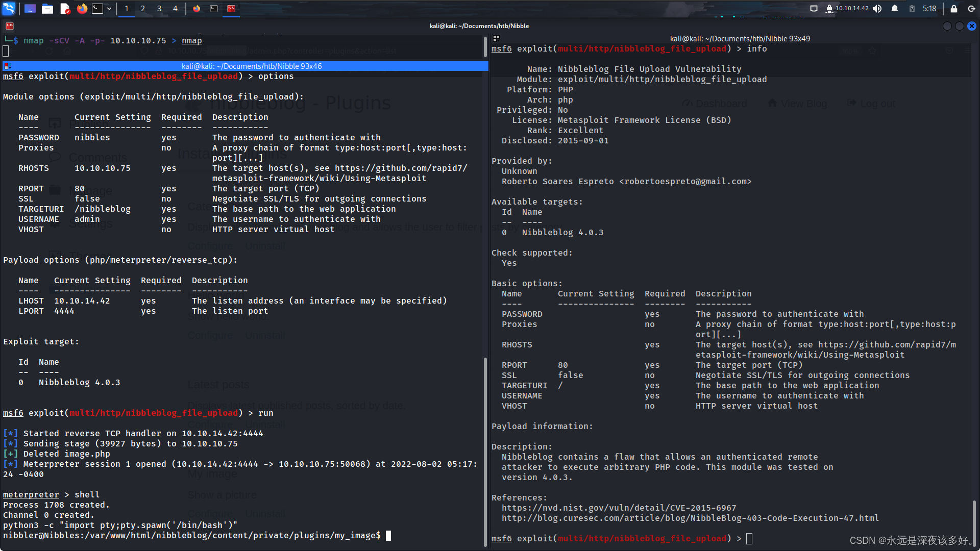Switch to workspace 4
This screenshot has width=980, height=551.
(175, 9)
